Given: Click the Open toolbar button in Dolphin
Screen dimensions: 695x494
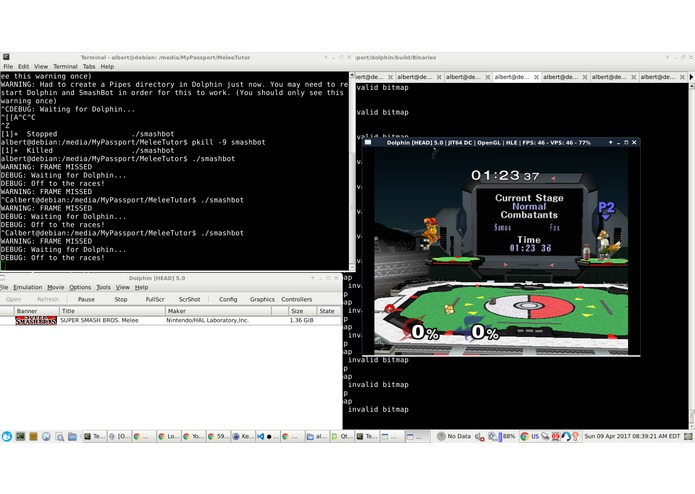Looking at the screenshot, I should pyautogui.click(x=13, y=300).
